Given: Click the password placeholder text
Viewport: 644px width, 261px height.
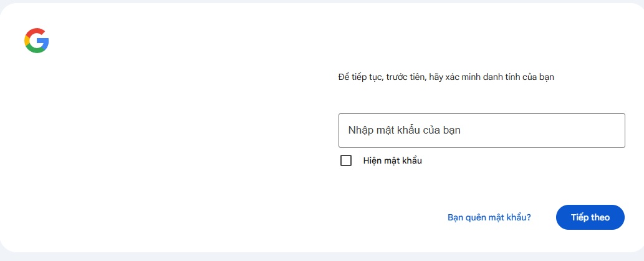Looking at the screenshot, I should pyautogui.click(x=404, y=130).
